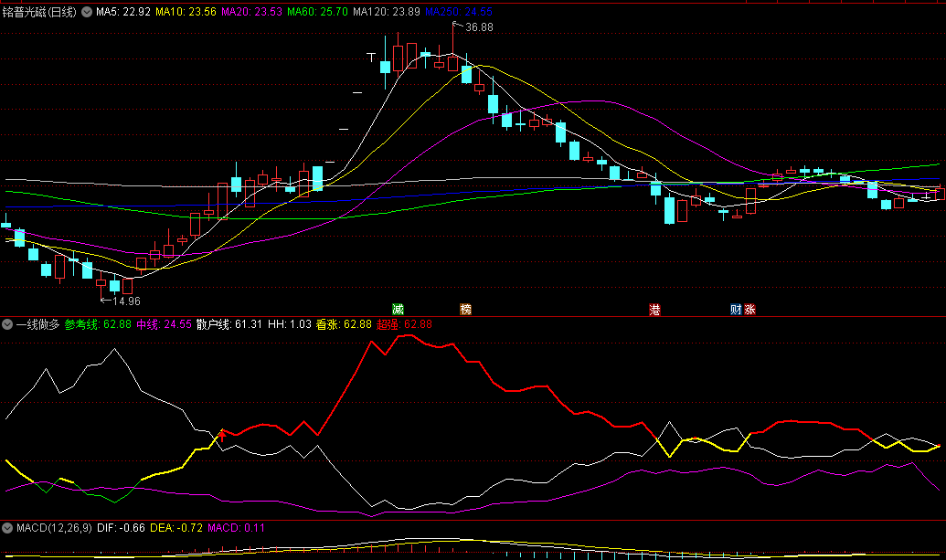Expand the MACD indicator panel dropdown

pos(7,528)
